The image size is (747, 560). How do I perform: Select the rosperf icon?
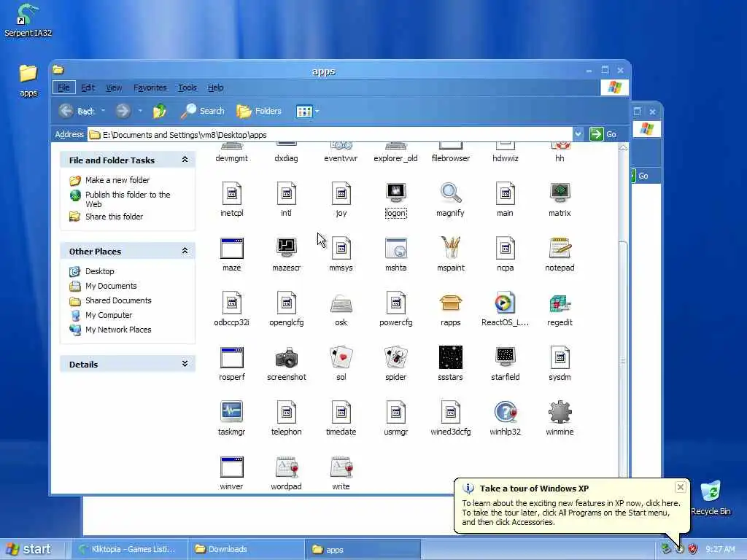tap(231, 357)
